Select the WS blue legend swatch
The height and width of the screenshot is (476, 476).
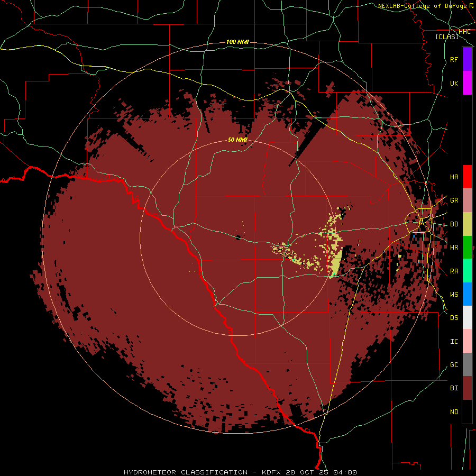(x=467, y=294)
